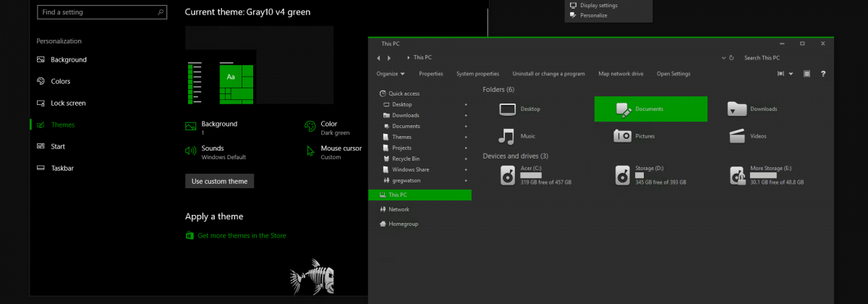Screen dimensions: 868x304
Task: Click Use custom theme button
Action: click(220, 181)
